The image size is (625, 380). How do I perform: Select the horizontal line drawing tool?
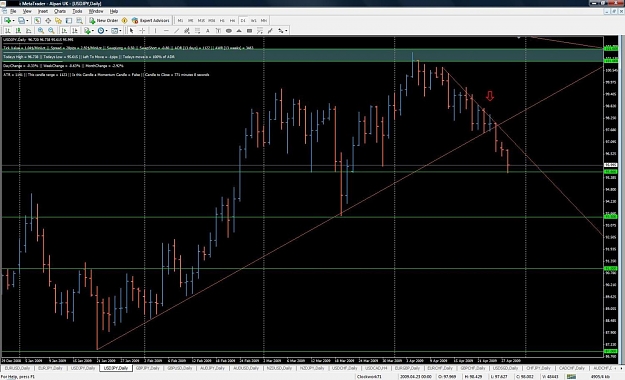166,30
